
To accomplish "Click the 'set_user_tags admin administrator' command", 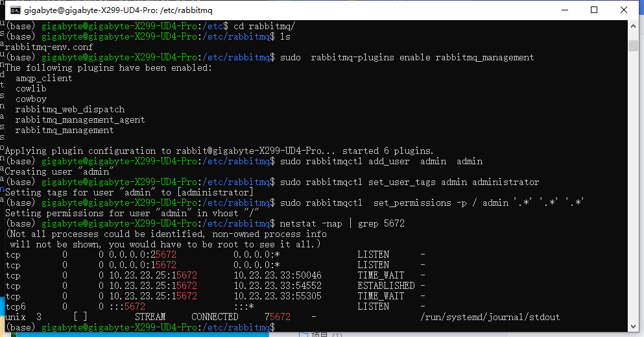I will (x=453, y=182).
